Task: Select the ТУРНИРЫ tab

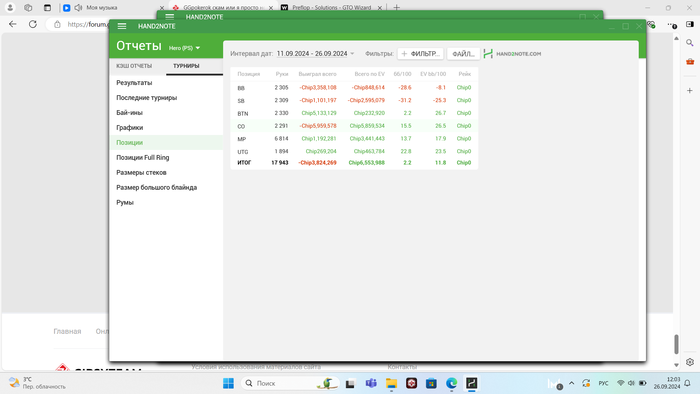Action: [x=186, y=66]
